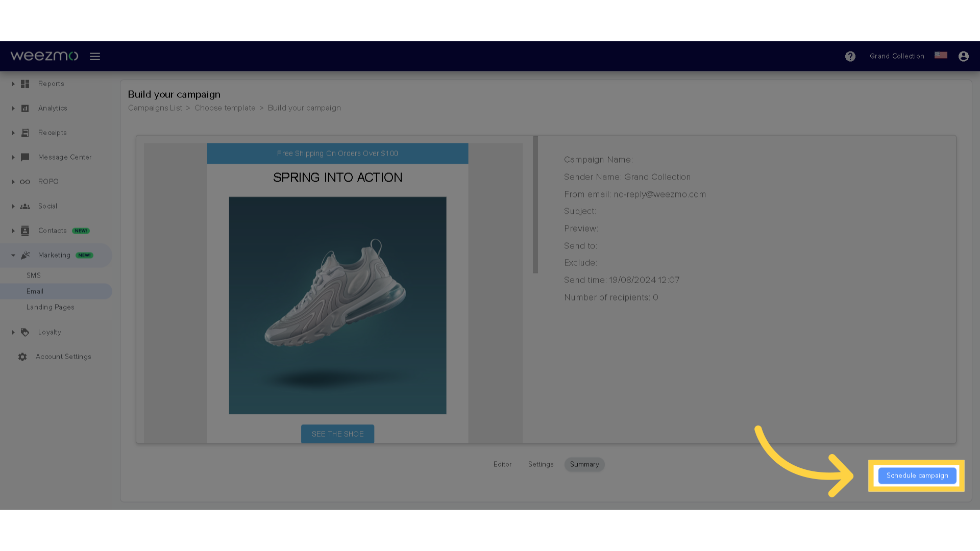Open the Social section icon
The height and width of the screenshot is (551, 980).
click(25, 206)
